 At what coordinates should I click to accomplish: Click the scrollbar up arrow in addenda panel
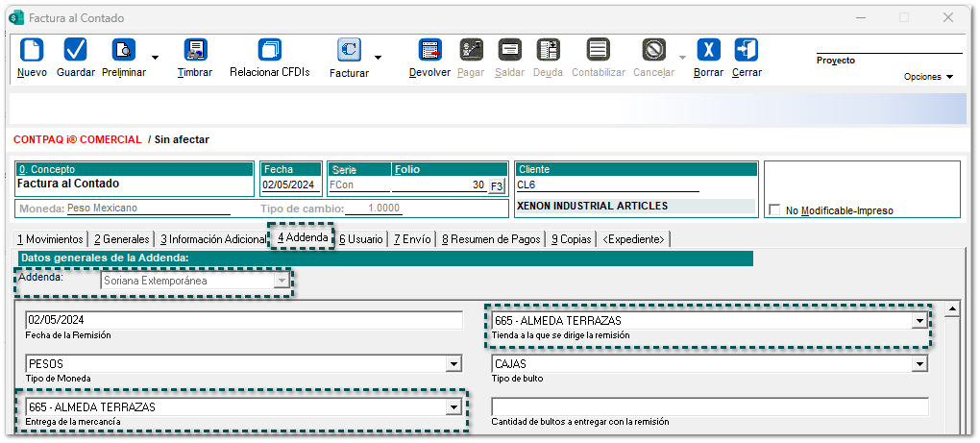pos(952,309)
